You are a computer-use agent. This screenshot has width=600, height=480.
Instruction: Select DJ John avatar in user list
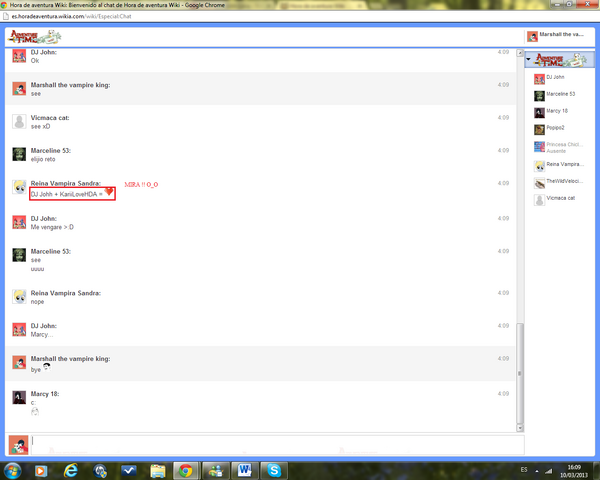click(539, 79)
